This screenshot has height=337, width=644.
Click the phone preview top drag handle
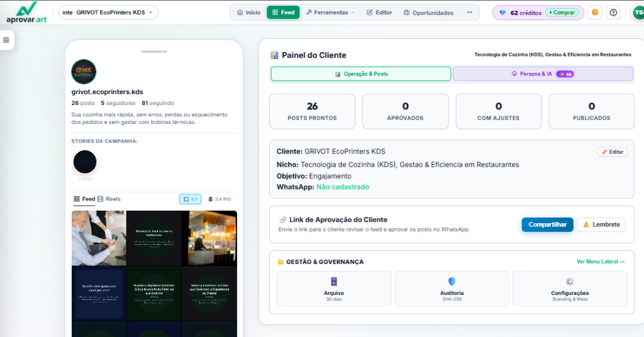(x=154, y=52)
